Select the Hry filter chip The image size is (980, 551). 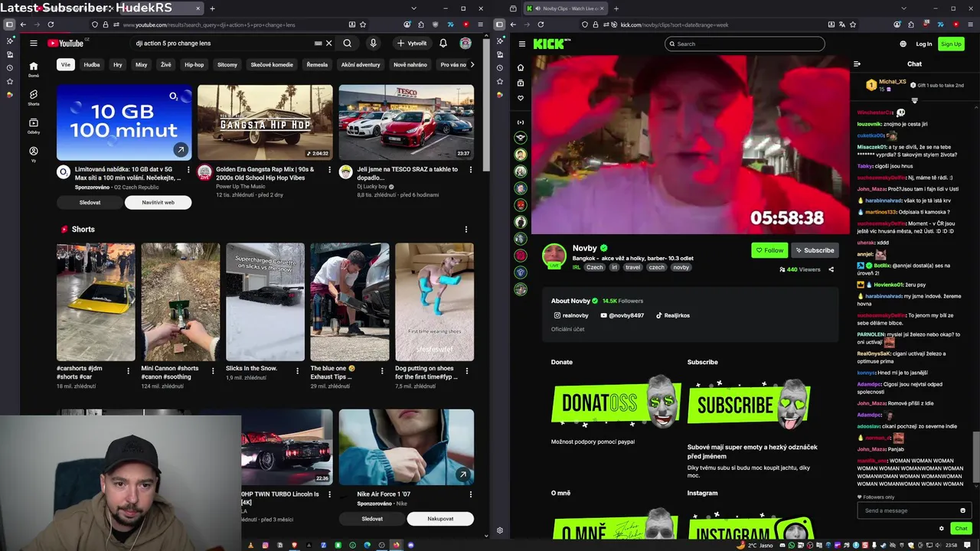tap(118, 65)
